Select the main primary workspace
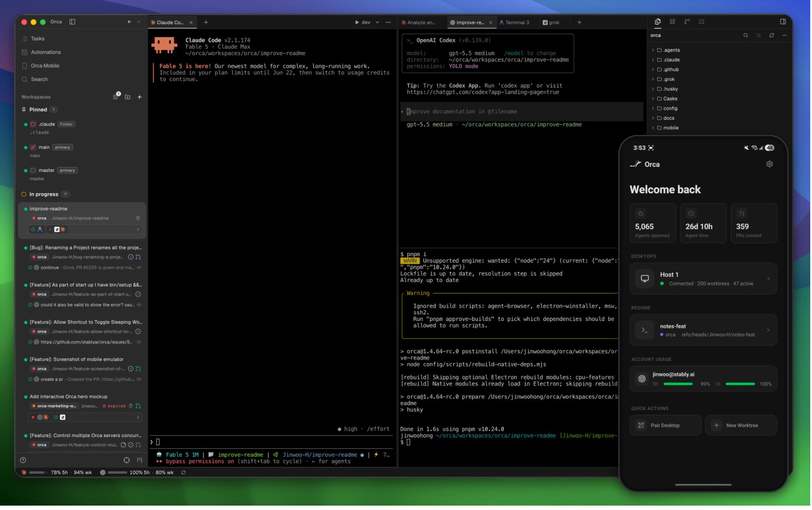812x510 pixels. [x=82, y=152]
